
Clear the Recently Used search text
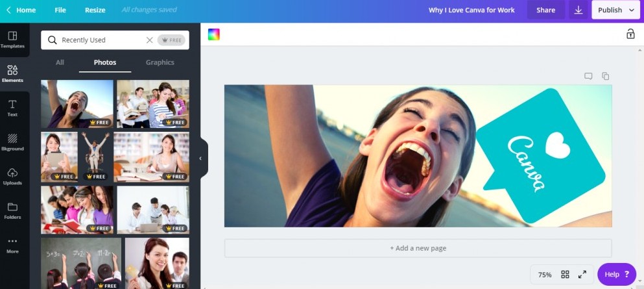(x=150, y=40)
